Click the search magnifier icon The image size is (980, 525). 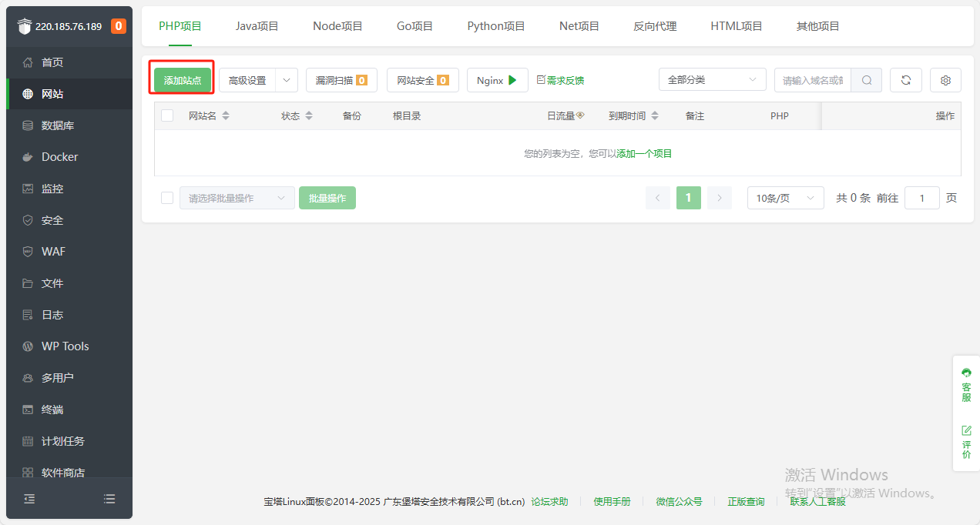867,80
